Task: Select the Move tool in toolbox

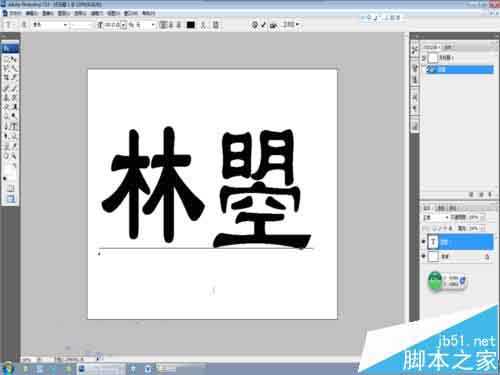Action: tap(14, 59)
